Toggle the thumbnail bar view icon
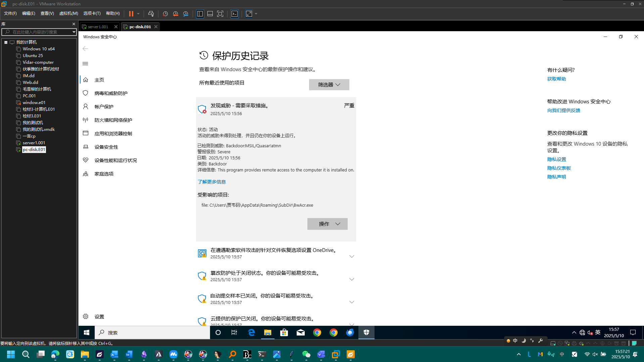The image size is (644, 362). (x=210, y=14)
